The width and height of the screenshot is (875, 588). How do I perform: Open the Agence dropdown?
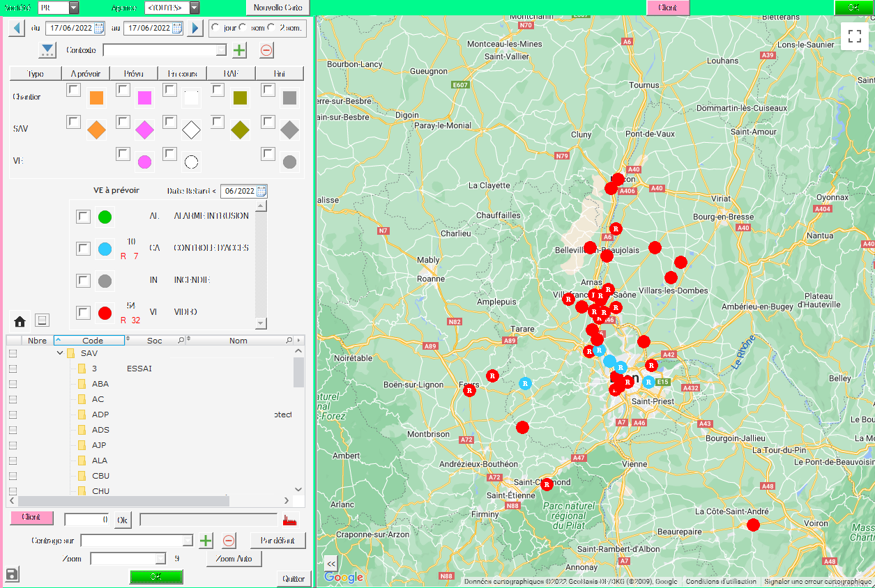pyautogui.click(x=195, y=8)
